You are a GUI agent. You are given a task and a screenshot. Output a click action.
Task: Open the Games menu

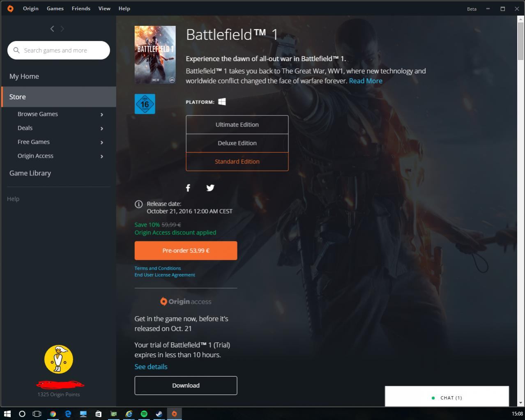click(x=55, y=9)
